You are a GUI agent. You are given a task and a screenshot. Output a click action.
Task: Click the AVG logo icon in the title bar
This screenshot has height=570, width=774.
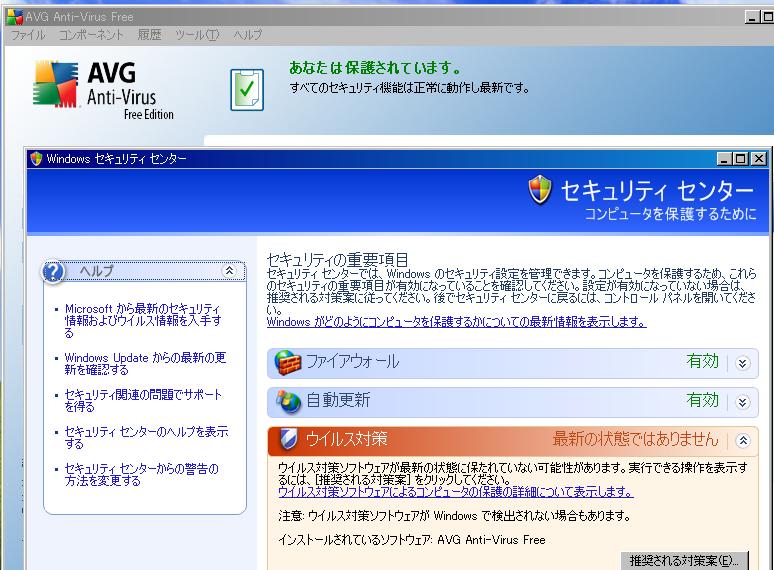click(x=15, y=17)
